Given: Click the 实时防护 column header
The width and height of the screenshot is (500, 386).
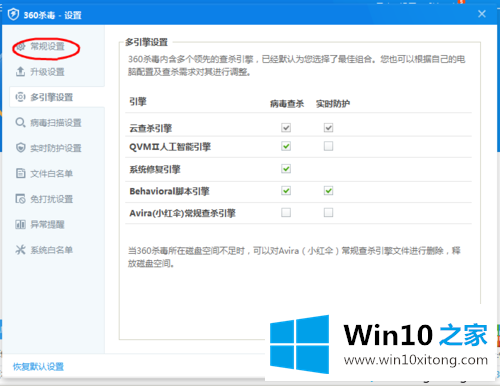Looking at the screenshot, I should (333, 104).
